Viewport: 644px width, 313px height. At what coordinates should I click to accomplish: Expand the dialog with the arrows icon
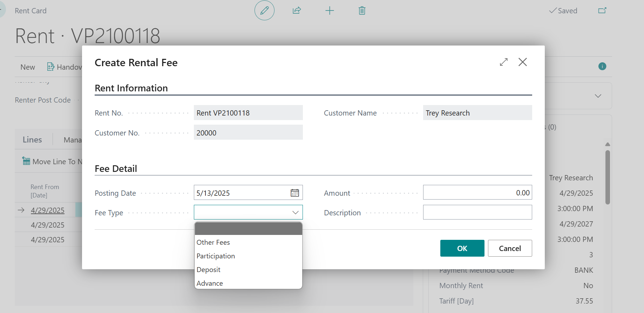503,62
